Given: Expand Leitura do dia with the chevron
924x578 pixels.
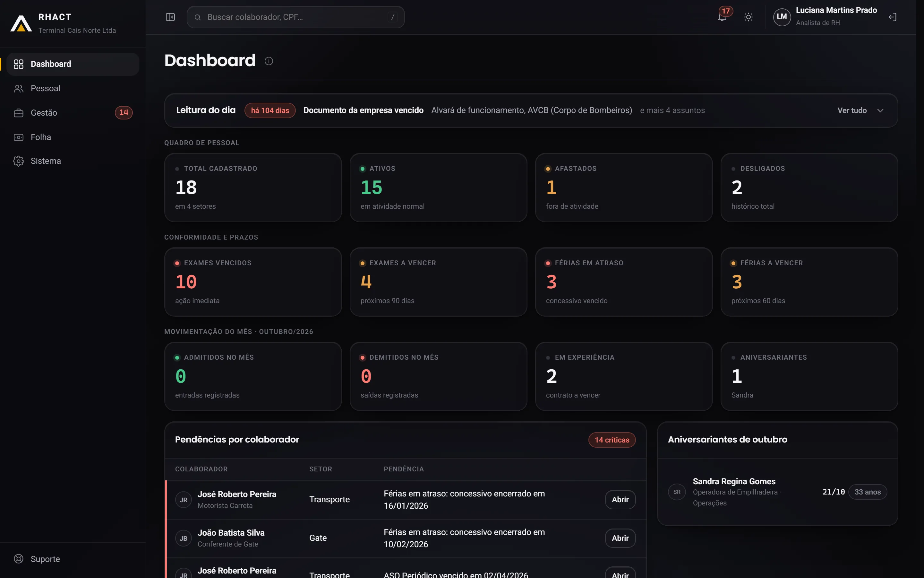Looking at the screenshot, I should pos(880,110).
